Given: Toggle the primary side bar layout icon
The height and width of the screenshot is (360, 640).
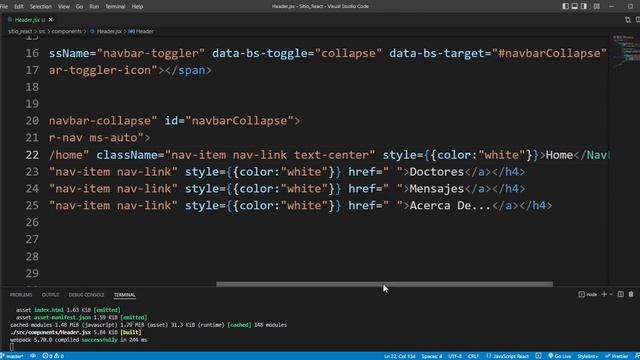Looking at the screenshot, I should (x=565, y=6).
